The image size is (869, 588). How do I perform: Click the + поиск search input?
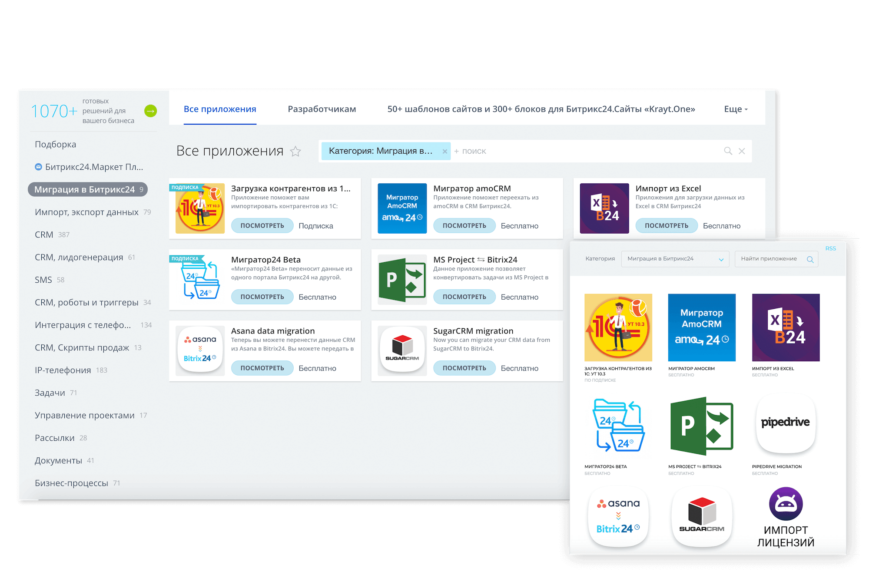point(587,151)
